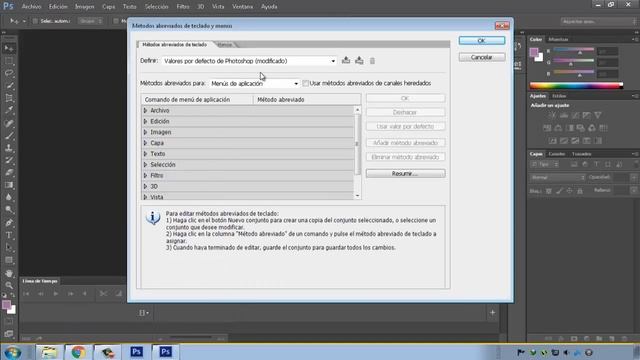Select the Blur tool
640x360 pixels.
point(9,197)
